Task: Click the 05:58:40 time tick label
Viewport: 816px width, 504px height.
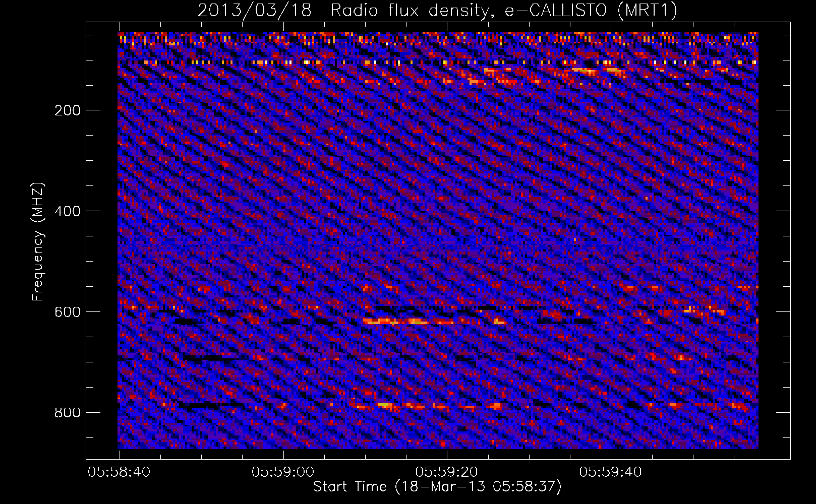Action: [119, 472]
